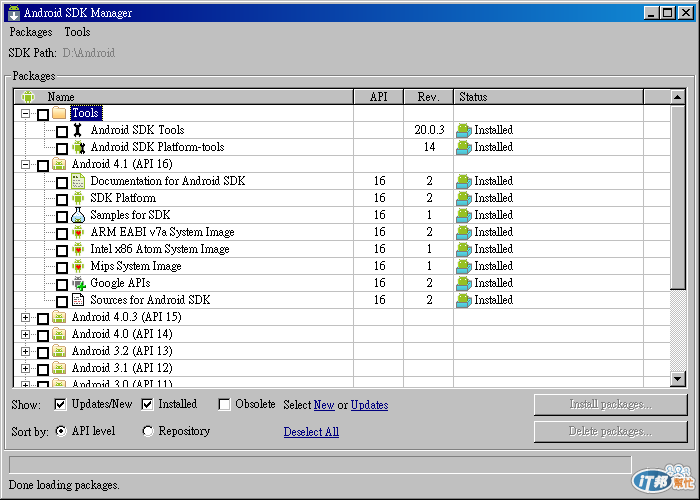Click the installed status icon for Android SDK Tools
Screen dimensions: 700x500
[x=464, y=130]
